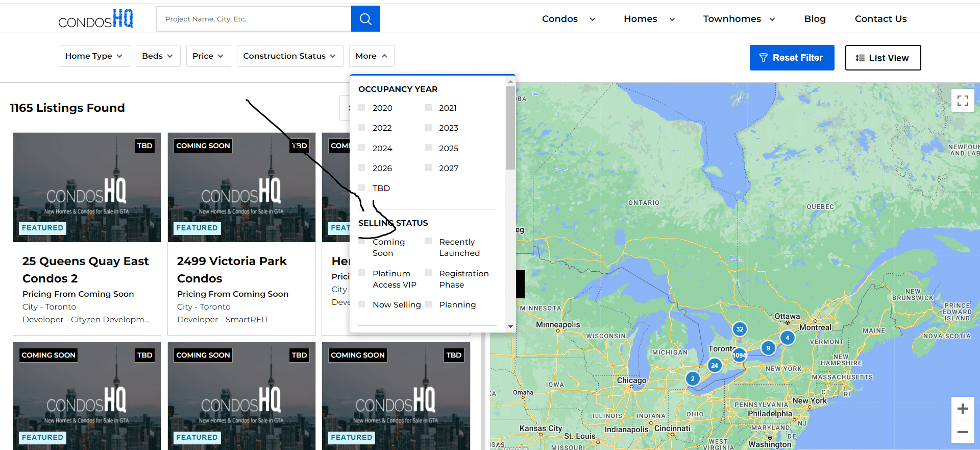This screenshot has height=450, width=980.
Task: Open the Construction Status dropdown
Action: 289,56
